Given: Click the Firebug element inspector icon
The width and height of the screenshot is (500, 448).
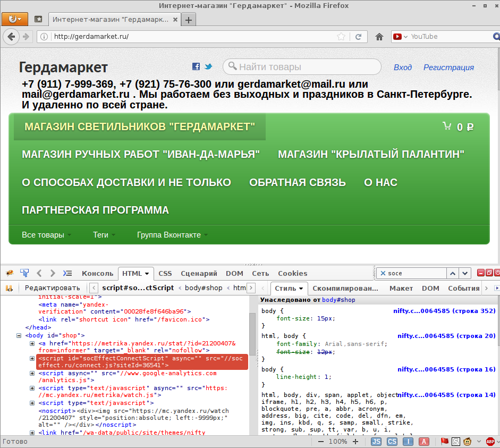Looking at the screenshot, I should click(24, 273).
